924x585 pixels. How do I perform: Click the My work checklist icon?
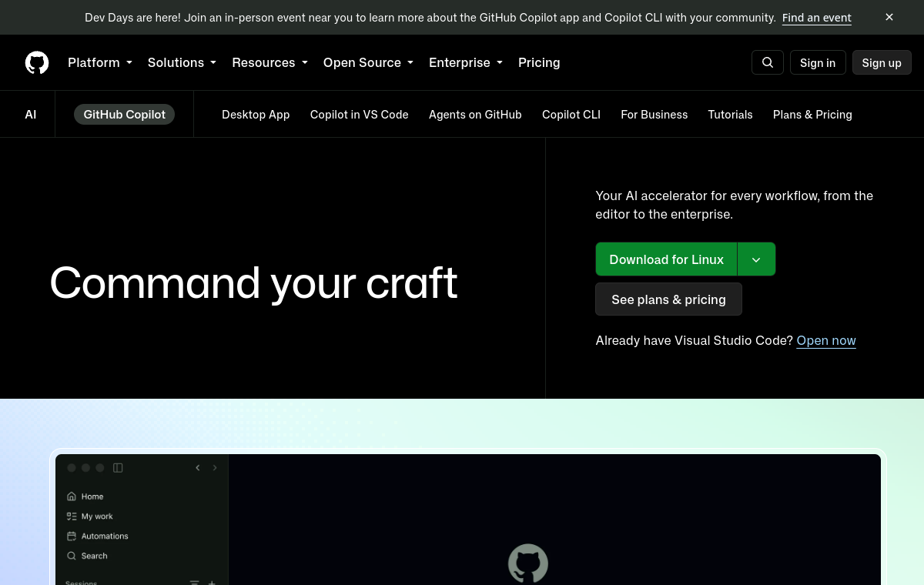72,516
